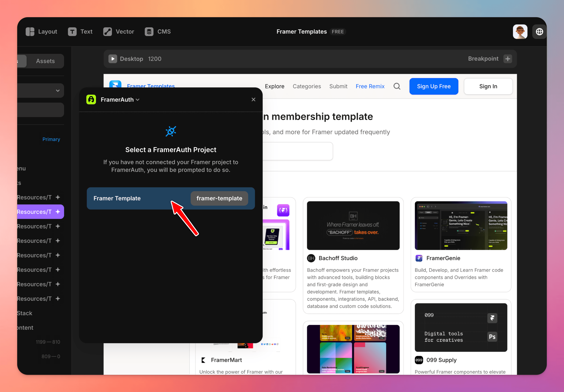Close the FramerAuth plugin dialog

254,100
